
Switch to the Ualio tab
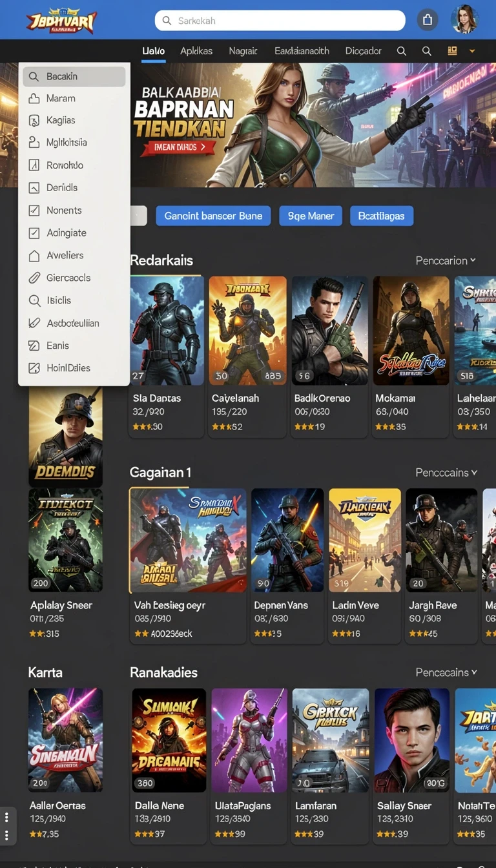[x=153, y=50]
